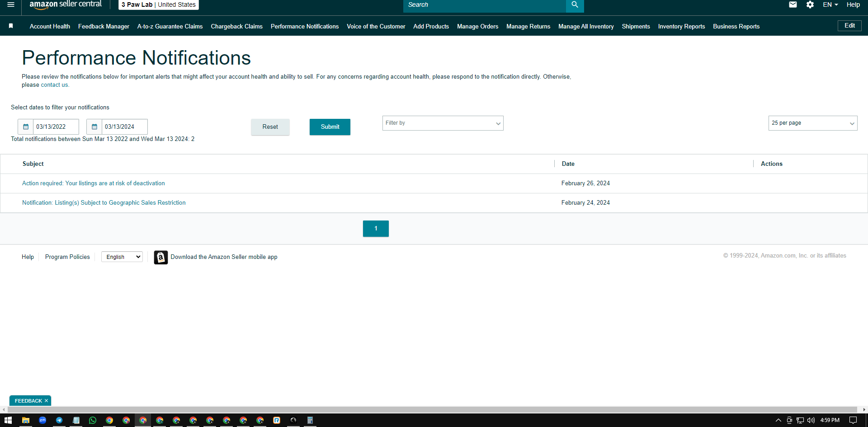
Task: Click the start date field 03/13/2022
Action: pyautogui.click(x=56, y=127)
